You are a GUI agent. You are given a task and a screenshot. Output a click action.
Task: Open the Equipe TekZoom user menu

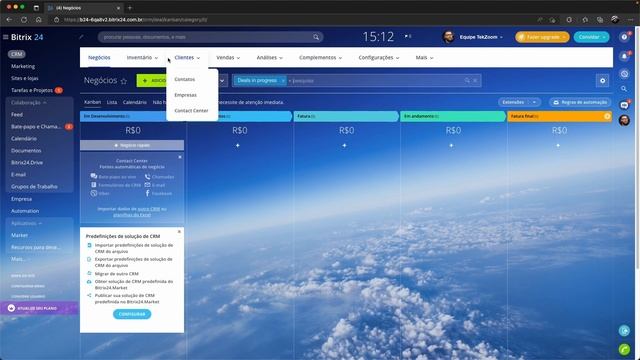473,37
